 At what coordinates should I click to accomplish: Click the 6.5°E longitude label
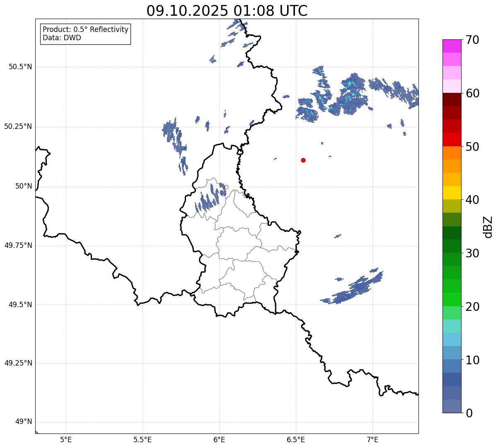[x=296, y=439]
